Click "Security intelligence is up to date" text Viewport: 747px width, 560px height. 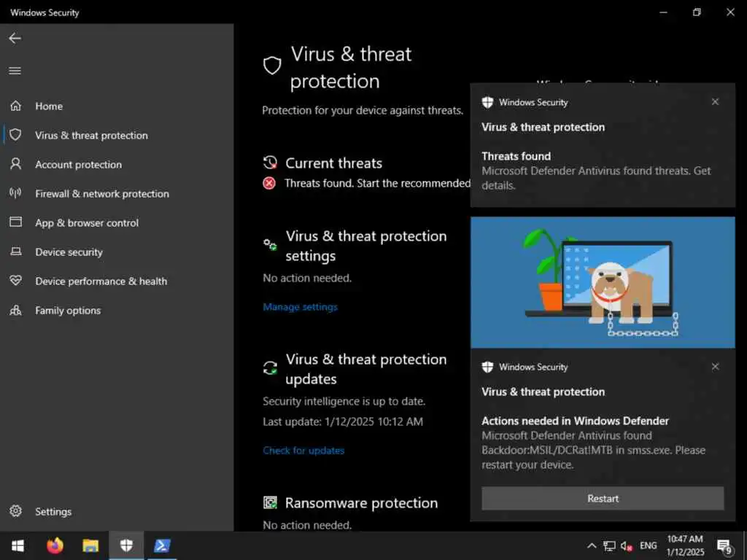click(x=344, y=401)
